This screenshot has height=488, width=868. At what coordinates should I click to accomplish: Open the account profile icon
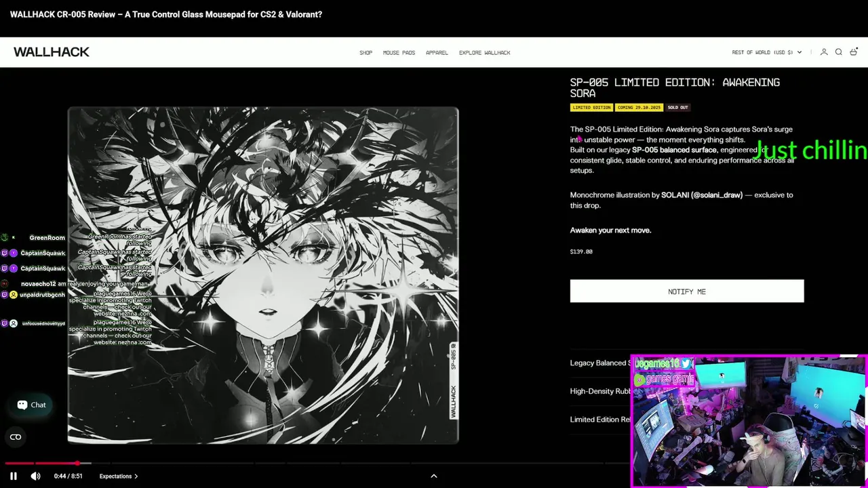pos(824,52)
